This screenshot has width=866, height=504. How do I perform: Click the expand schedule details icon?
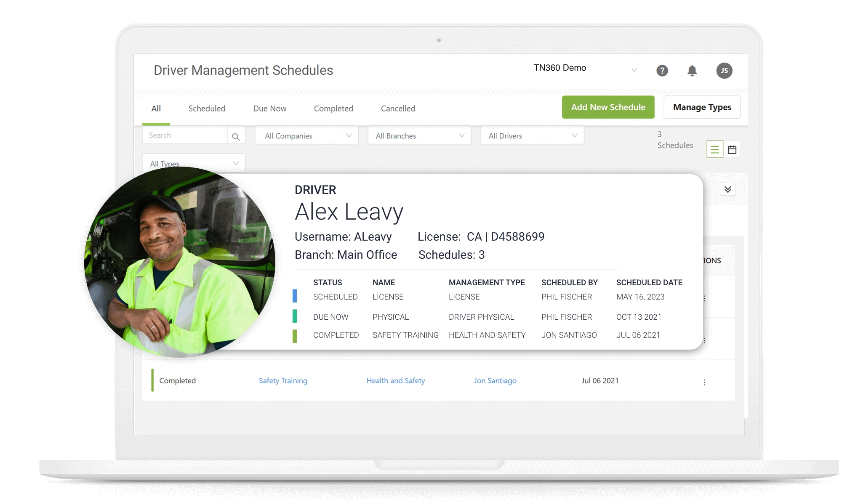click(x=727, y=189)
